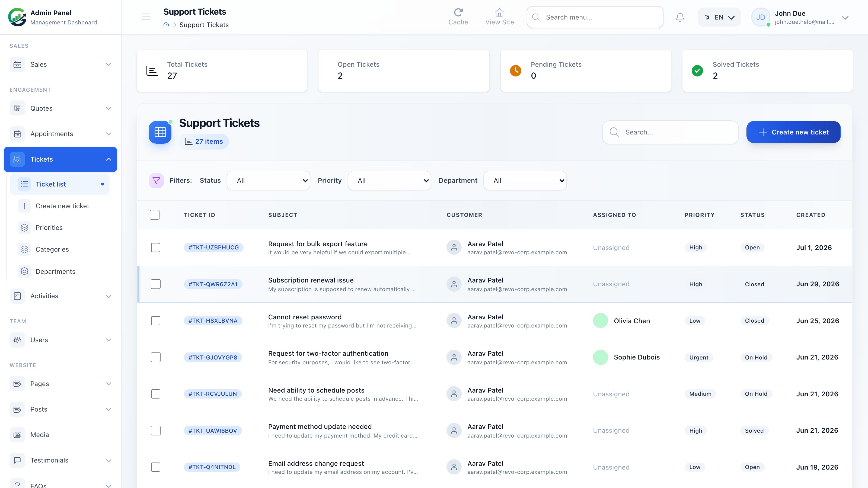Viewport: 868px width, 488px height.
Task: Click the Admin Panel logo icon
Action: [17, 17]
